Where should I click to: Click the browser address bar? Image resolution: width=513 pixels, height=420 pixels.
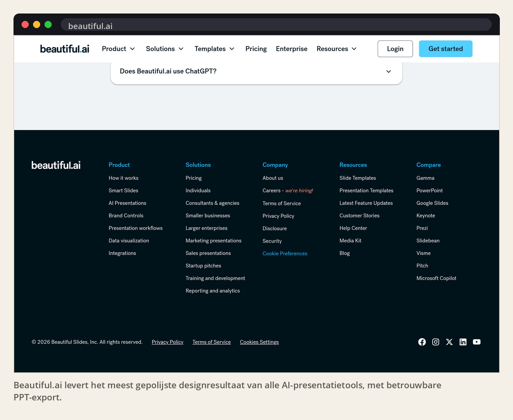(x=276, y=25)
